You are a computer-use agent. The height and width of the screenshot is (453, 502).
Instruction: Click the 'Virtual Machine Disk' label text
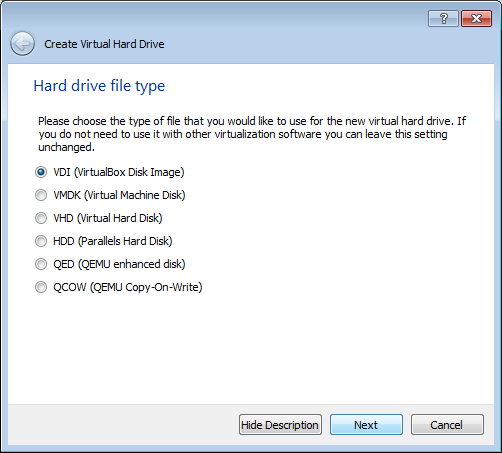[134, 195]
